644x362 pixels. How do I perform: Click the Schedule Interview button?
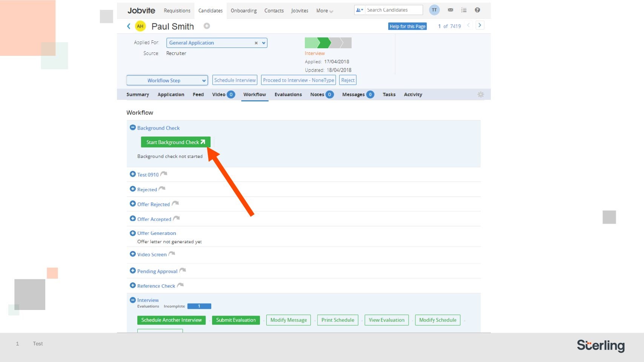click(235, 80)
